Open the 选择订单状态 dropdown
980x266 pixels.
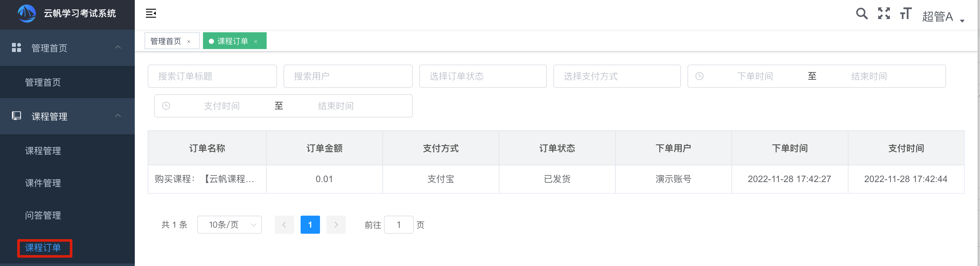point(483,76)
